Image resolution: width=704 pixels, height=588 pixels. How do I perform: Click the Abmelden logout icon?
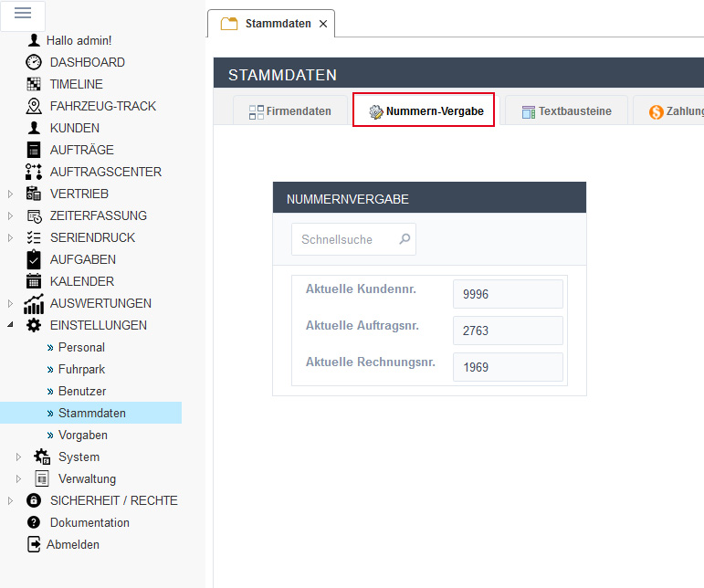[34, 544]
